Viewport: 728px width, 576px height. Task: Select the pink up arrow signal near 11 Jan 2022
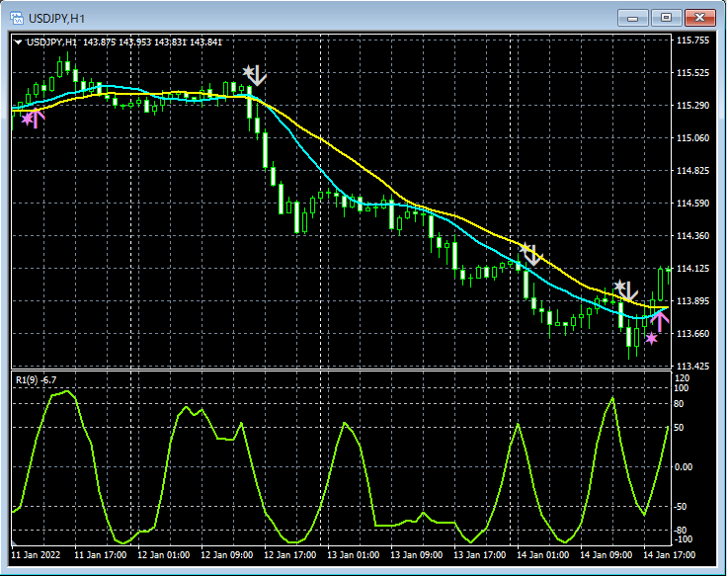coord(37,118)
